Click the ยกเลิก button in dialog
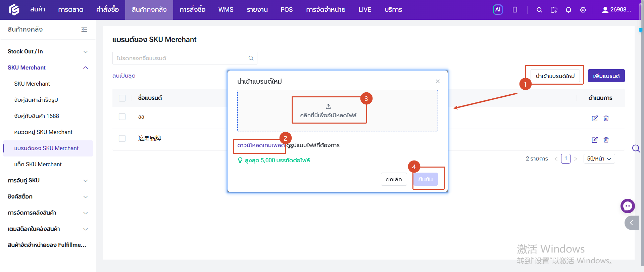The height and width of the screenshot is (272, 644). click(394, 179)
